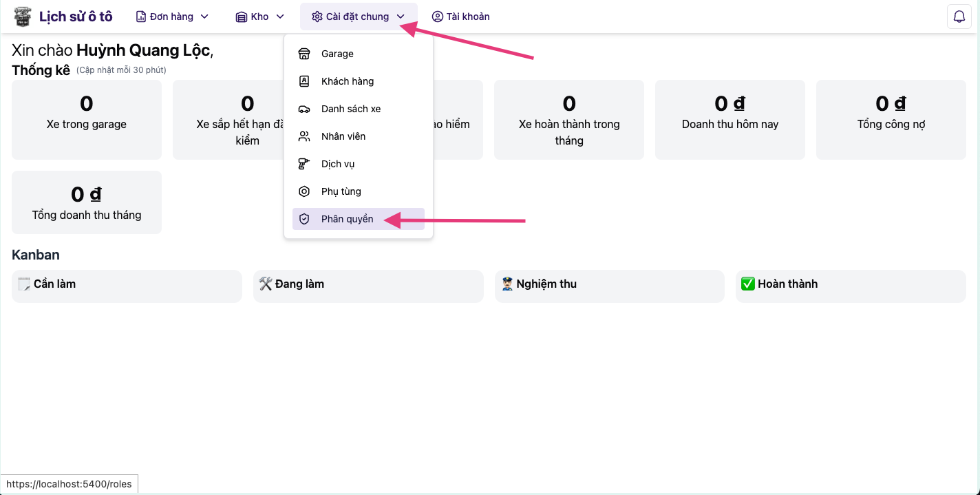Click the Nhân viên people icon
This screenshot has height=495, width=980.
pos(304,136)
